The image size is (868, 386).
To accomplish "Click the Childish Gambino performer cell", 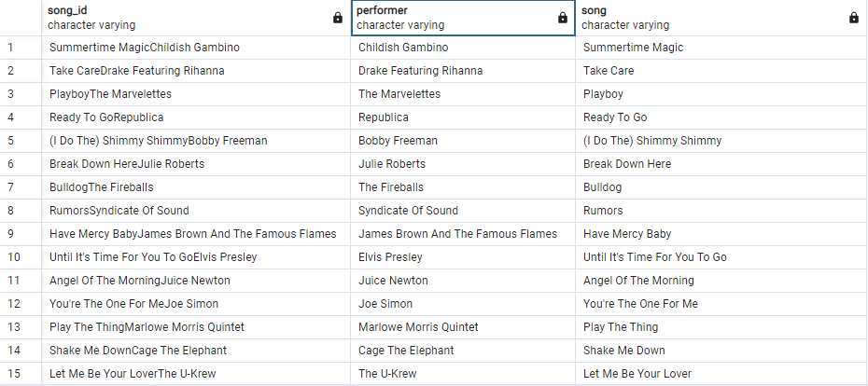I will tap(403, 48).
